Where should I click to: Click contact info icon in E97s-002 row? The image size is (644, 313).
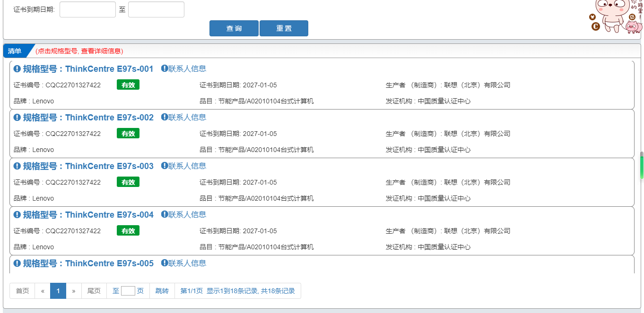click(165, 117)
